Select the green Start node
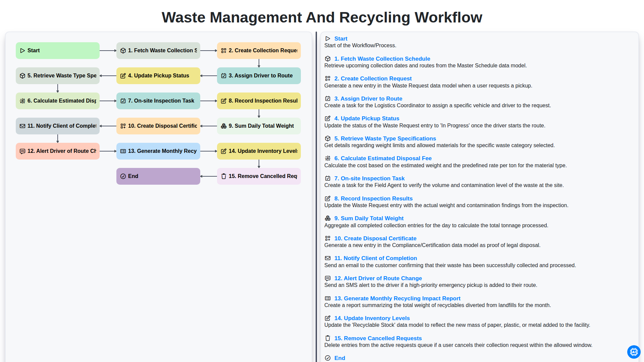This screenshot has height=362, width=644. coord(58,51)
